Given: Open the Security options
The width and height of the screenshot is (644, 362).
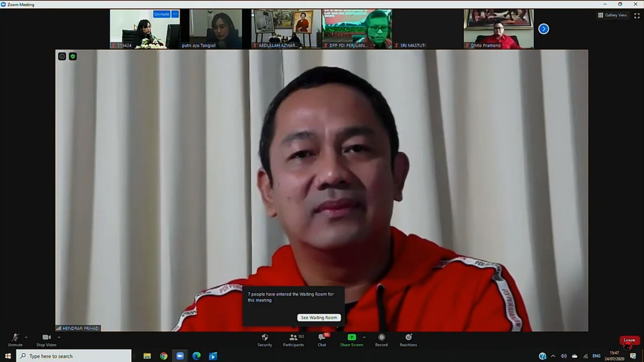Looking at the screenshot, I should [x=265, y=340].
